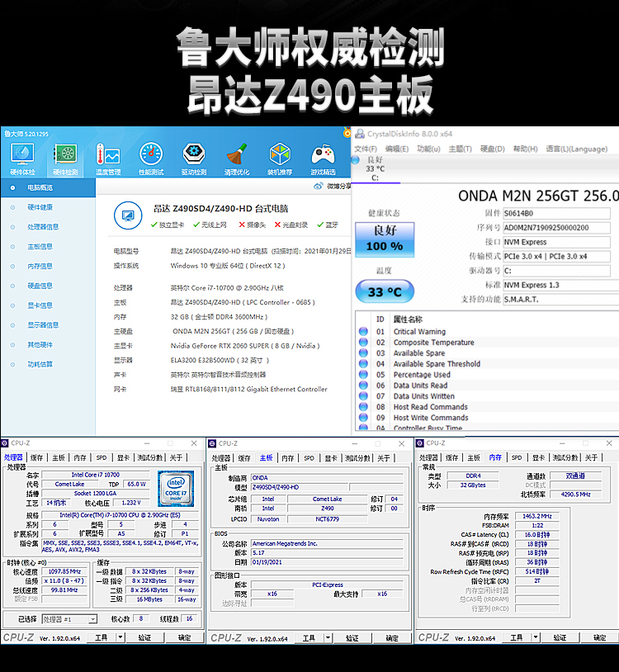This screenshot has height=672, width=619.
Task: Switch to 缓存 tab in left CPU-Z window
Action: [x=36, y=457]
